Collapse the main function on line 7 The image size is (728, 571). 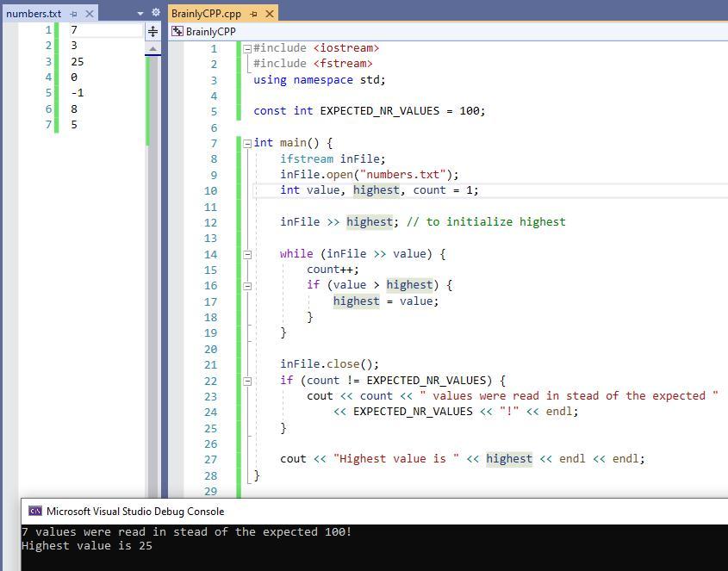pyautogui.click(x=247, y=143)
